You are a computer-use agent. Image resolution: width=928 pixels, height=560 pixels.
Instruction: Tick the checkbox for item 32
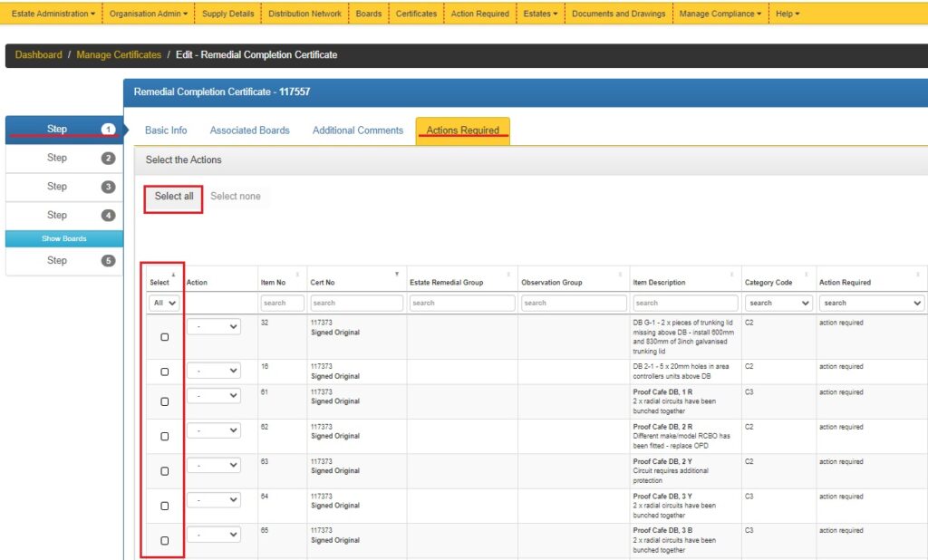(164, 337)
